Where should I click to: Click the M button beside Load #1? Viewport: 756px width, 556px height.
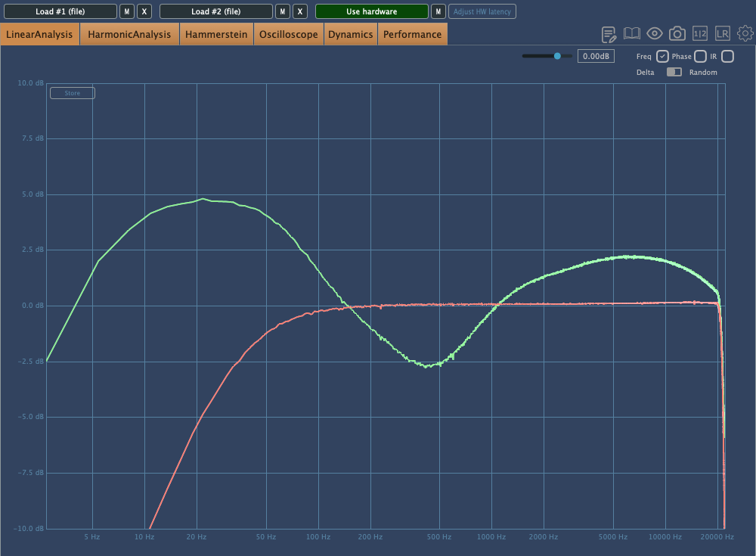pos(127,11)
